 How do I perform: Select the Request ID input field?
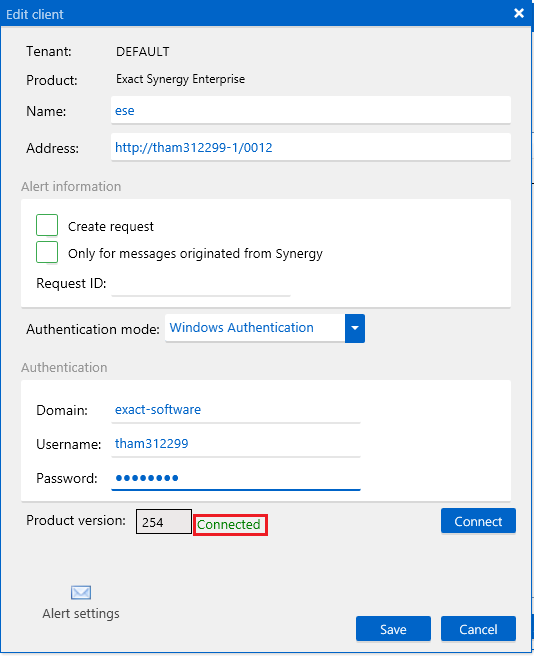(x=201, y=284)
